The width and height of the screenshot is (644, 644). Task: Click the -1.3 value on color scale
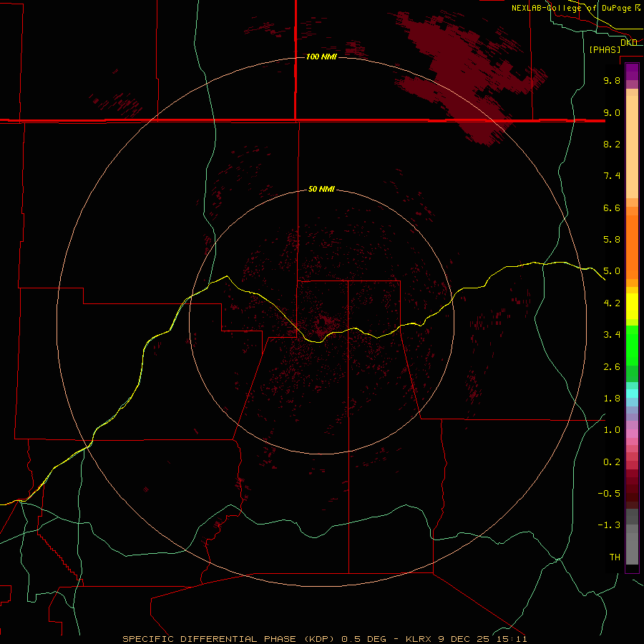(609, 525)
